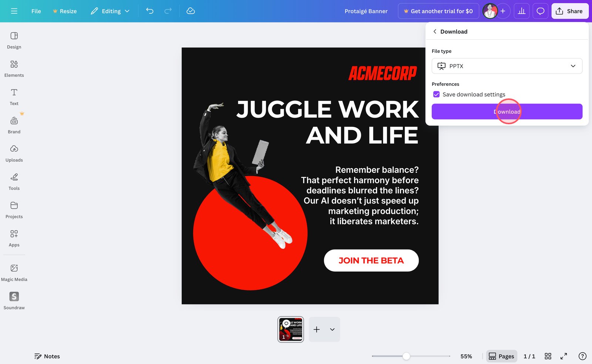Toggle Save download settings checkbox
The height and width of the screenshot is (364, 592).
(x=437, y=94)
